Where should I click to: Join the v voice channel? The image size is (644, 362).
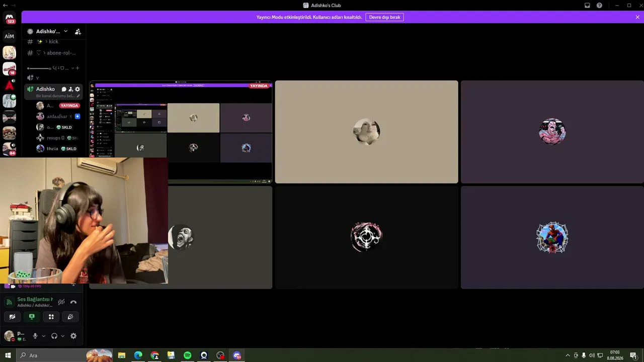pos(54,77)
